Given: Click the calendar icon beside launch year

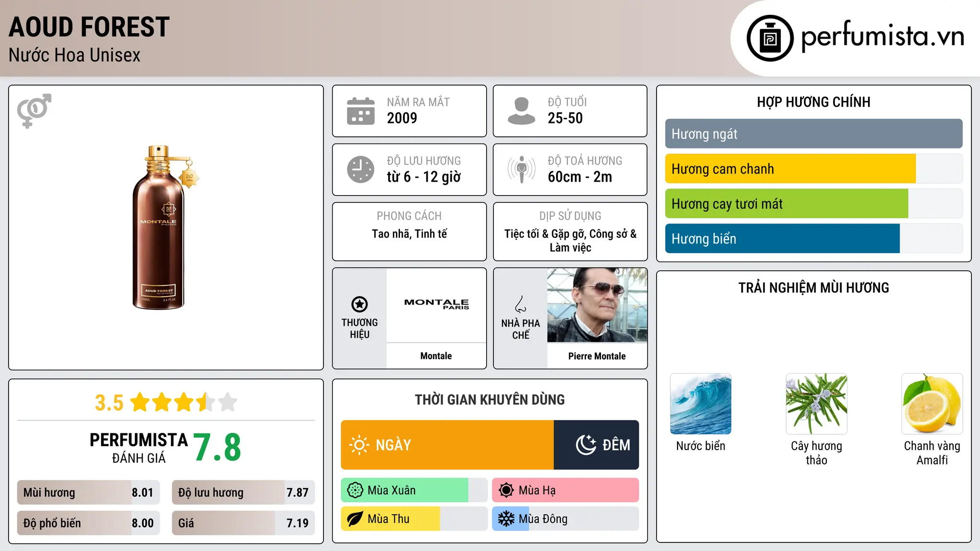Looking at the screenshot, I should 361,111.
